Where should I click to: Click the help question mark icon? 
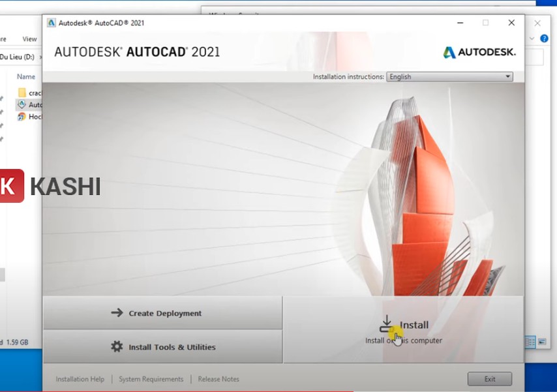tap(545, 38)
